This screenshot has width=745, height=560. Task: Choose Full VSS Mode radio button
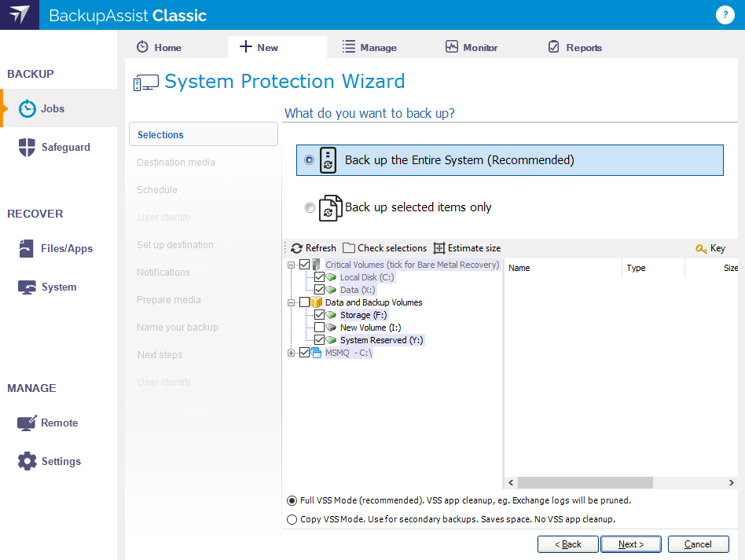(292, 500)
